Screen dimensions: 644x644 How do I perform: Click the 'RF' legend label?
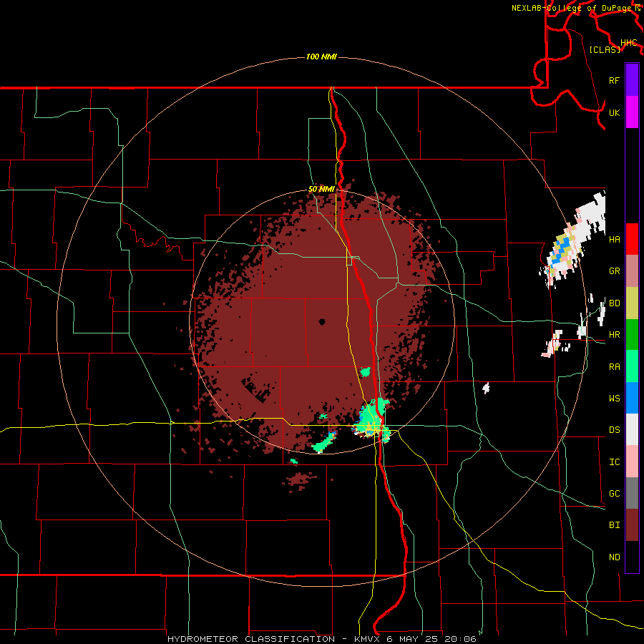pyautogui.click(x=614, y=81)
